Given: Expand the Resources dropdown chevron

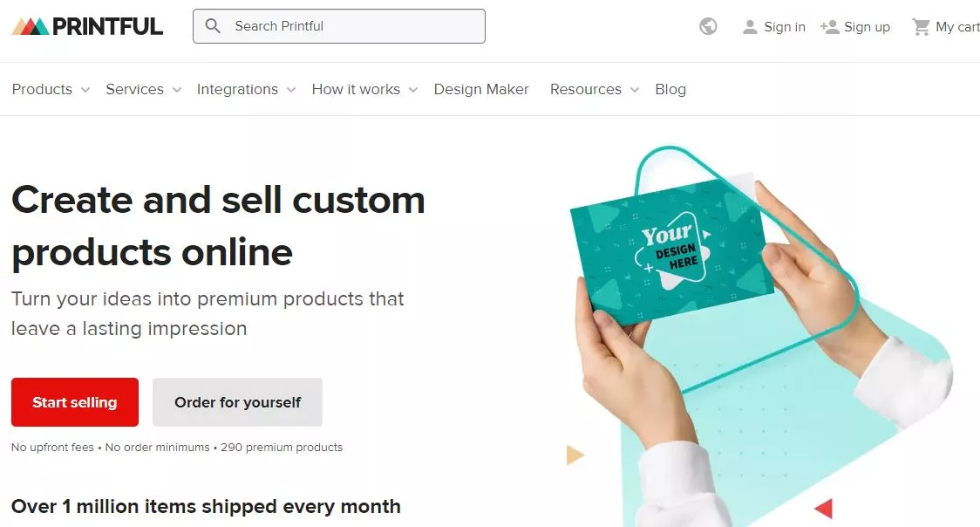Looking at the screenshot, I should click(635, 90).
